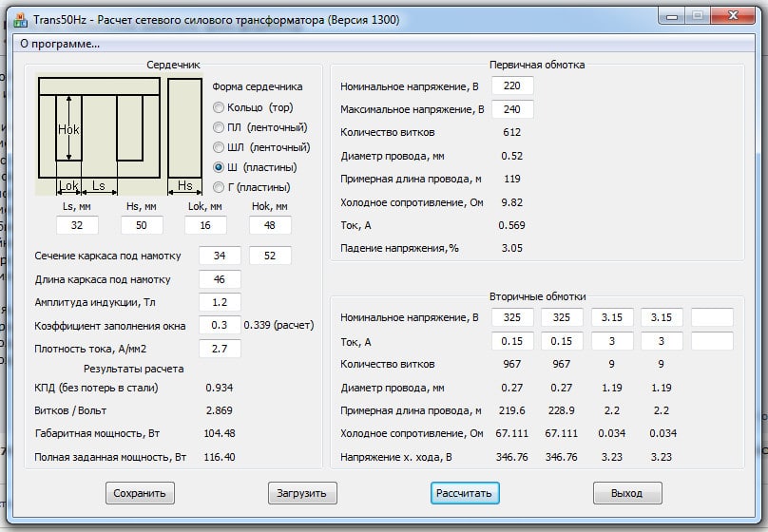
Task: Open the О программе... menu
Action: (x=60, y=44)
